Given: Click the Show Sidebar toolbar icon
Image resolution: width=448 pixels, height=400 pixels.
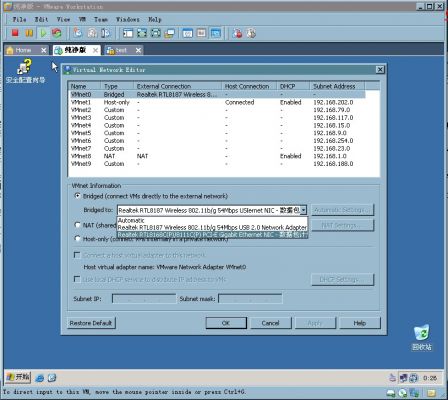Looking at the screenshot, I should [x=128, y=33].
